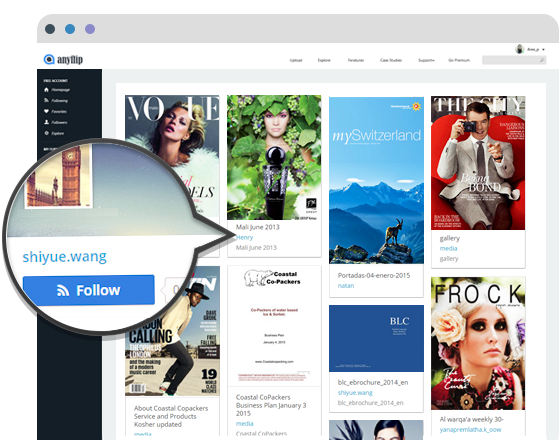
Task: Click shiyue.wang link under blc_ebrochure_2014_en
Action: coord(355,392)
